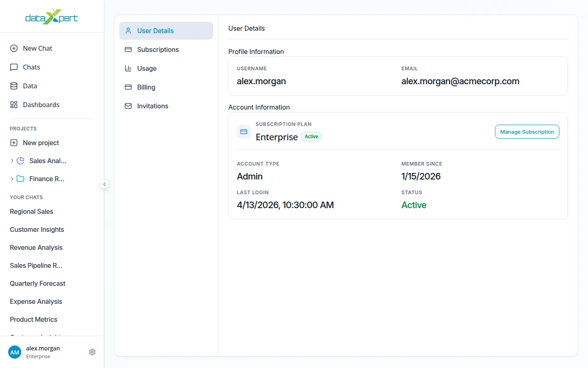
Task: Click the Account Information heading
Action: coord(259,107)
